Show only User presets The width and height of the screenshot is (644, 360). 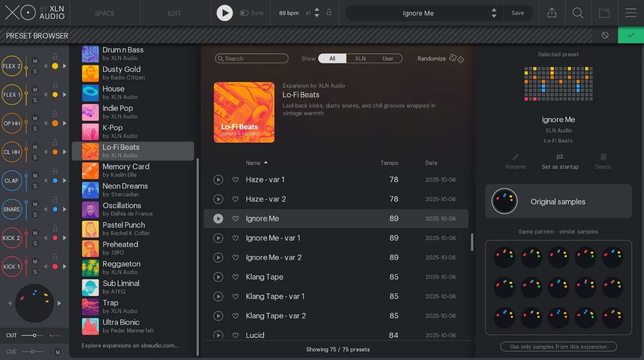click(x=388, y=58)
